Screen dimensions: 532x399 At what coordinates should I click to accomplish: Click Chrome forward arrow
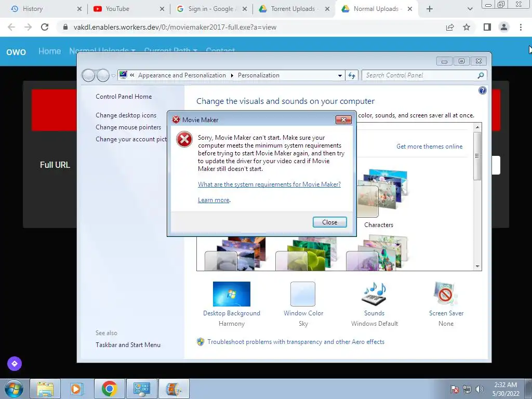point(28,27)
